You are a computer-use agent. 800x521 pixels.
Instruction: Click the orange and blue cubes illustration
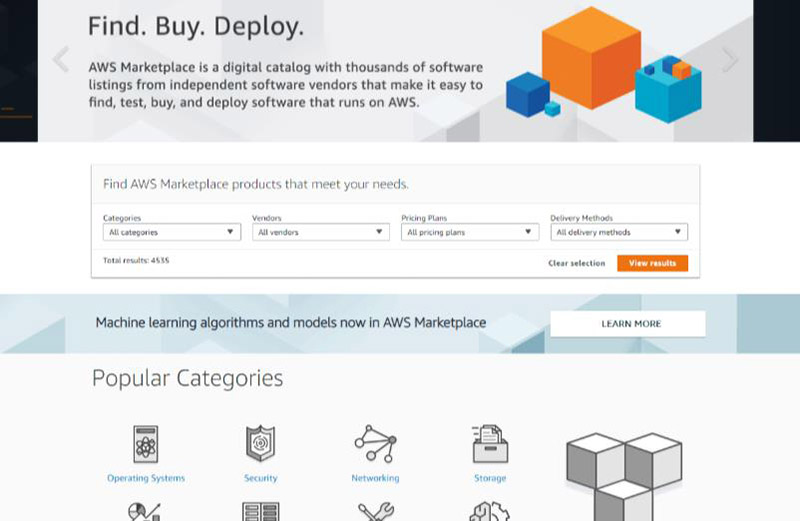click(x=604, y=65)
